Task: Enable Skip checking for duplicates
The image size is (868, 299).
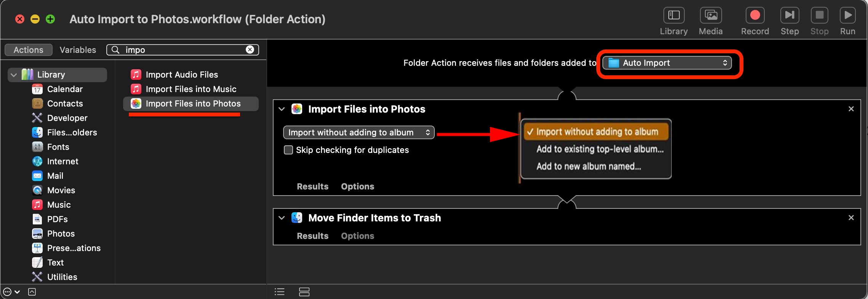Action: pyautogui.click(x=288, y=150)
